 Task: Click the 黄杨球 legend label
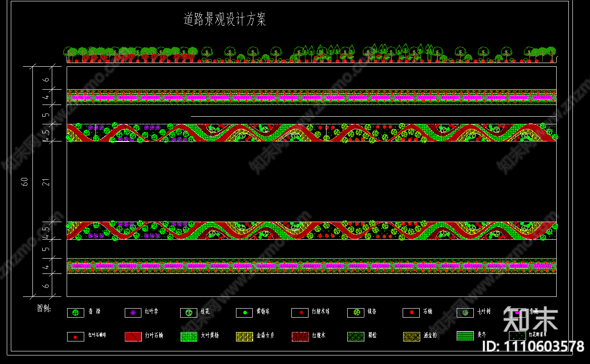tap(263, 311)
